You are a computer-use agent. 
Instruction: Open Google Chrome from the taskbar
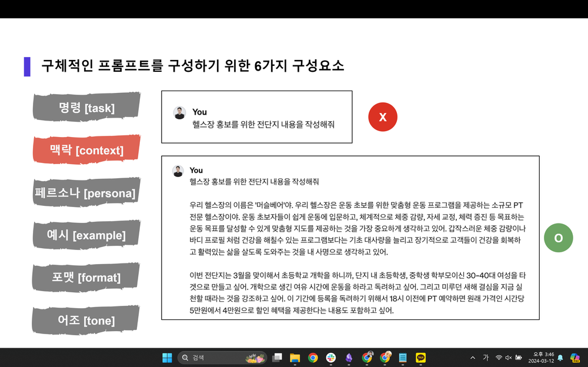313,358
